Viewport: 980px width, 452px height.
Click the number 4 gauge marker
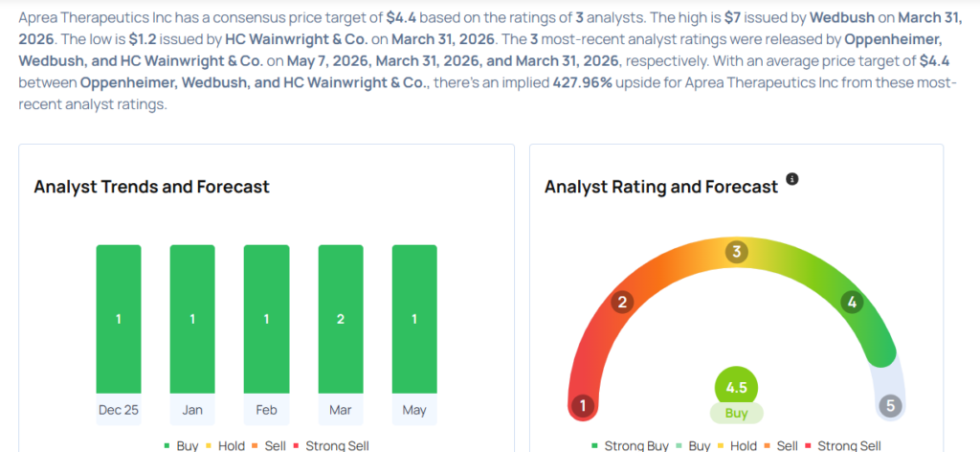tap(851, 303)
